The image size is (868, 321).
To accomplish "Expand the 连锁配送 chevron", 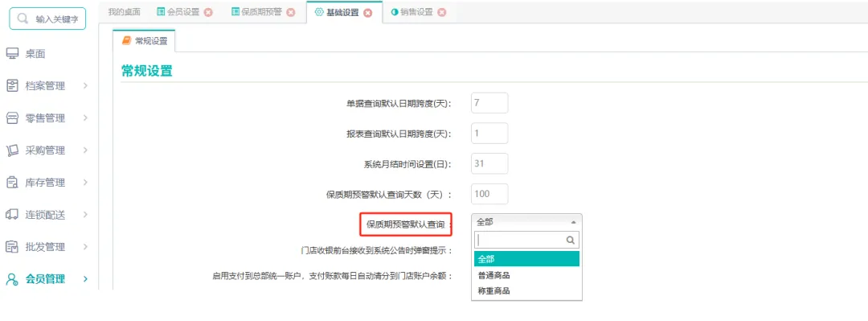I will pos(86,215).
